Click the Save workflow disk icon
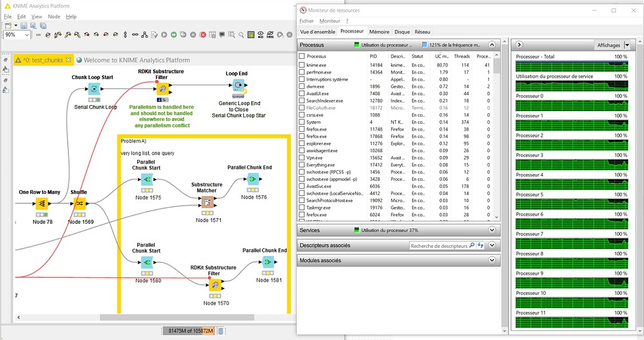 pyautogui.click(x=24, y=25)
